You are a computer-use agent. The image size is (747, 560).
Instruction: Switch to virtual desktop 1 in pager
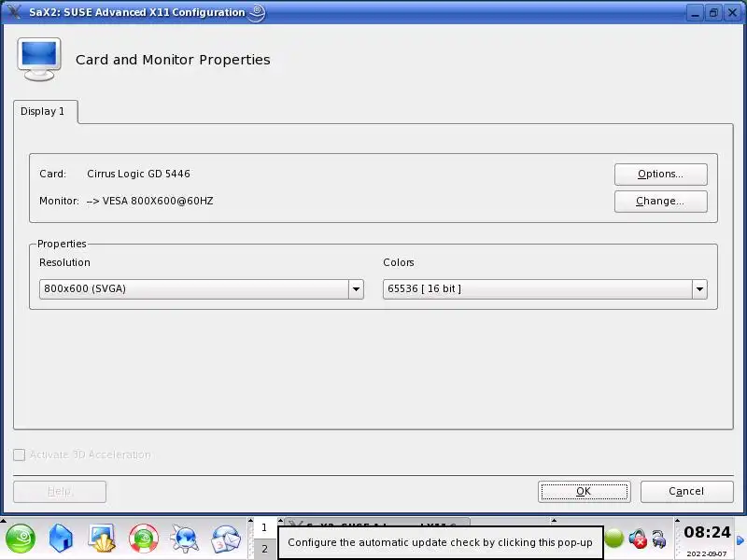coord(264,527)
